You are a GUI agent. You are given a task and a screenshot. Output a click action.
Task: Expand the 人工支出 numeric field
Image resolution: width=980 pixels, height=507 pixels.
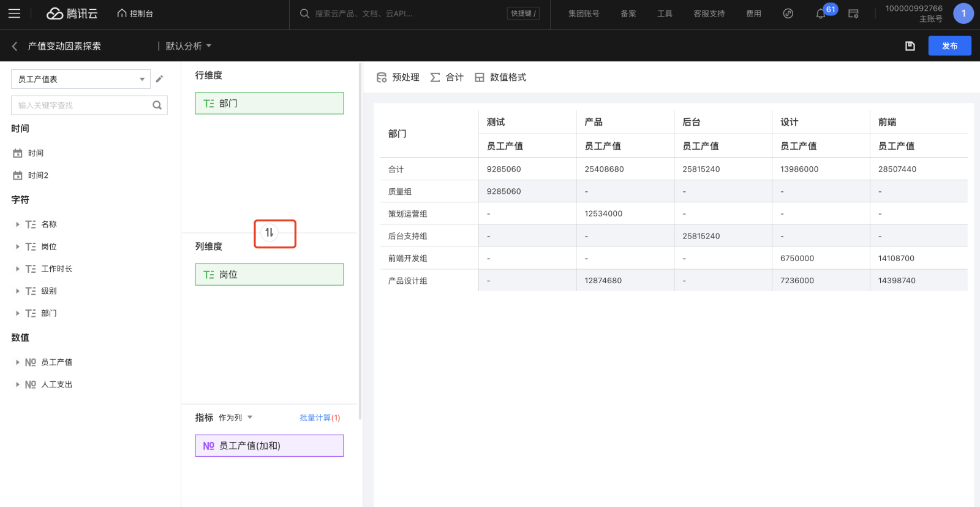click(18, 384)
